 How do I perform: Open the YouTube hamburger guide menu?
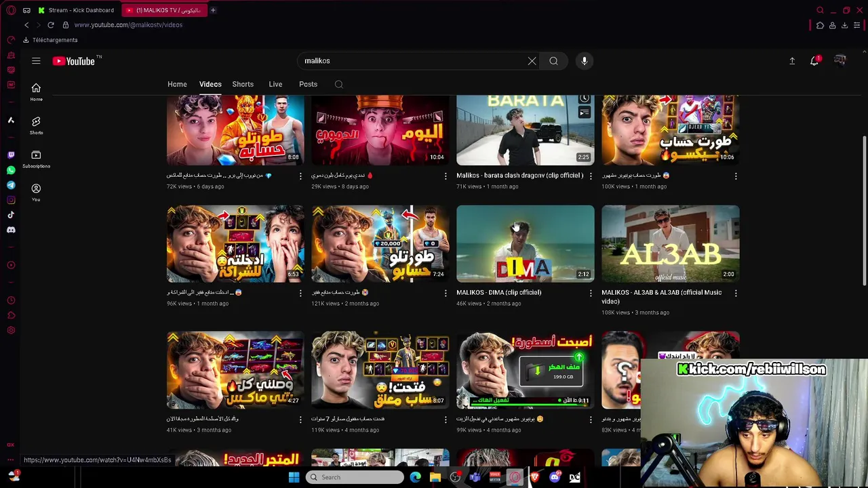click(36, 61)
